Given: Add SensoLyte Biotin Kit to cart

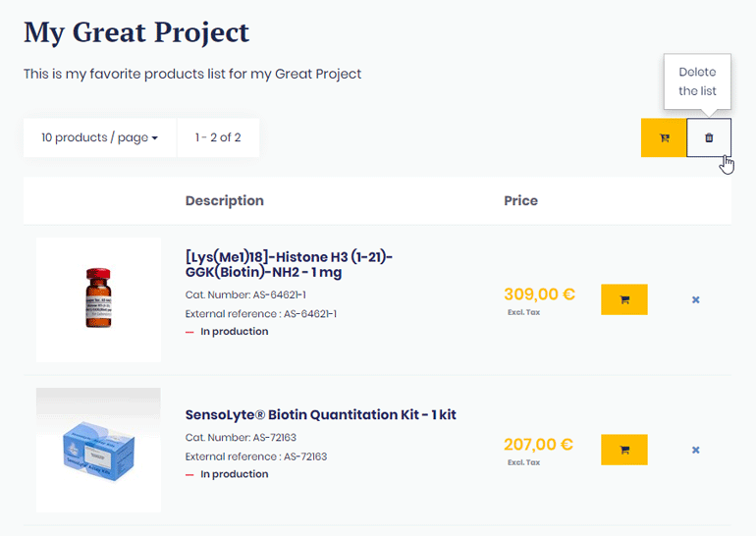Looking at the screenshot, I should (623, 450).
